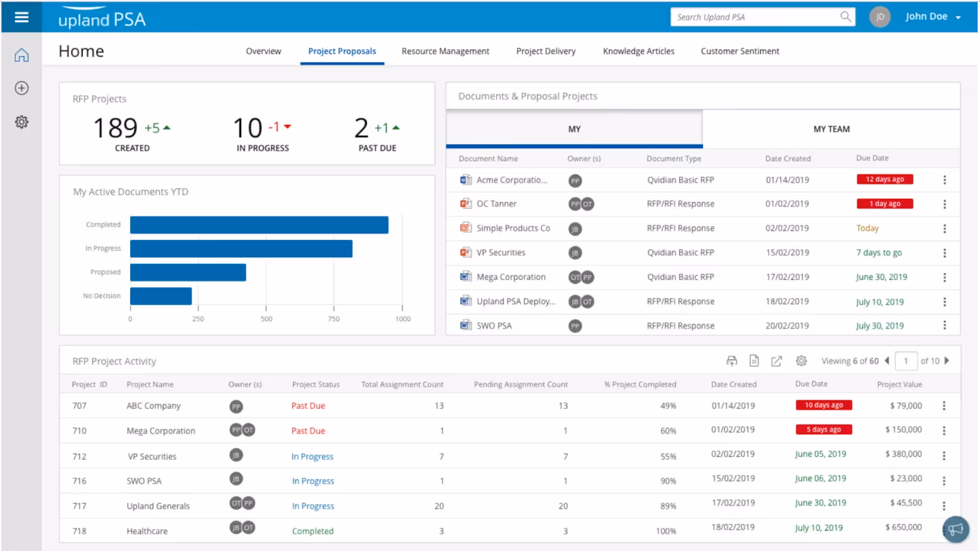The image size is (980, 551).
Task: Open settings from sidebar gear icon
Action: tap(21, 122)
